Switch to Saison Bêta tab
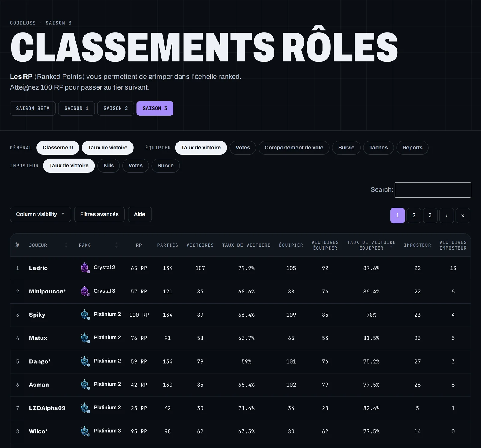The height and width of the screenshot is (448, 481). 33,109
